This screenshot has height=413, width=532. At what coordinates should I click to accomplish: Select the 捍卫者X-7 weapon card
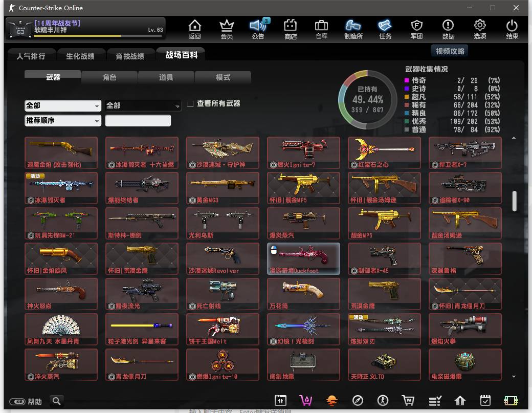(x=465, y=153)
